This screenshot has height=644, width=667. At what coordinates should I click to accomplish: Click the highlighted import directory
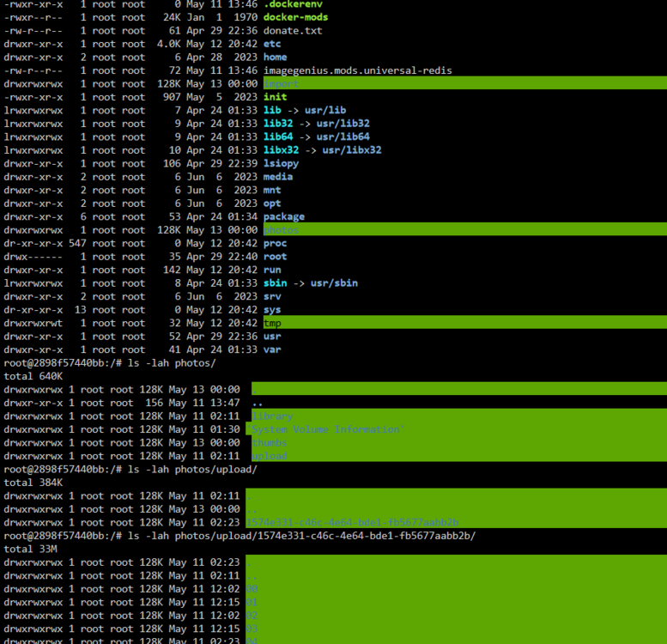[281, 84]
